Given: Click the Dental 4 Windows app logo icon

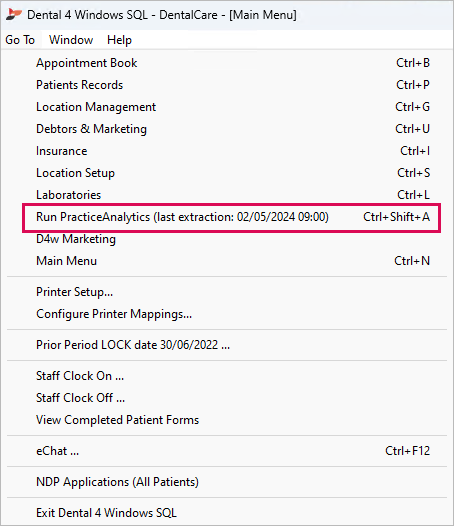Looking at the screenshot, I should tap(14, 14).
